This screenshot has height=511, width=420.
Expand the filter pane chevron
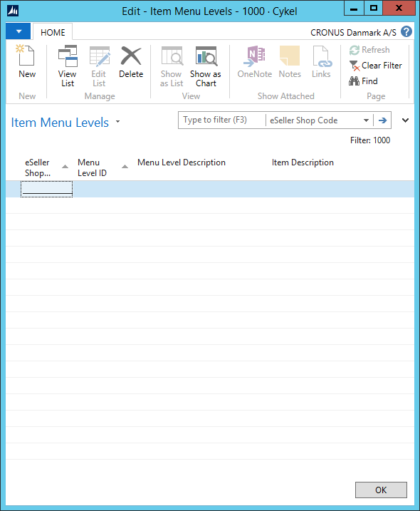pos(405,120)
